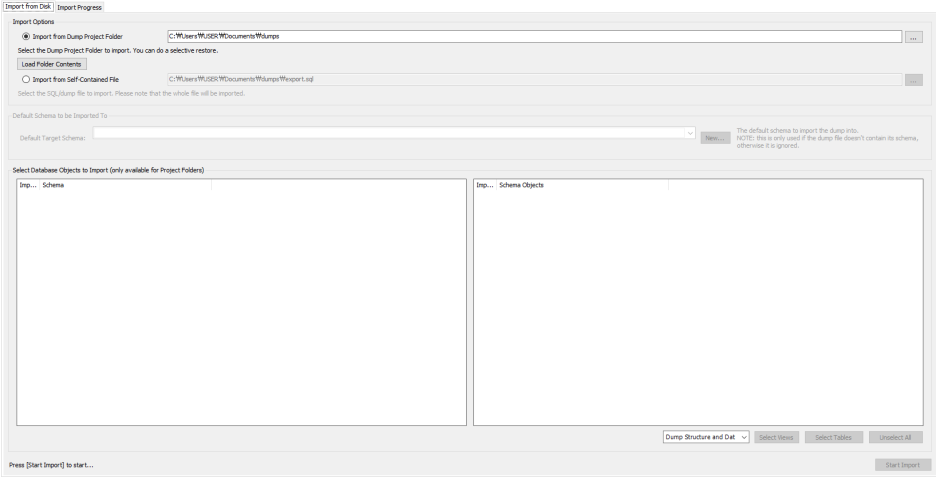The height and width of the screenshot is (477, 936).
Task: Click the Start Import button
Action: pyautogui.click(x=903, y=465)
